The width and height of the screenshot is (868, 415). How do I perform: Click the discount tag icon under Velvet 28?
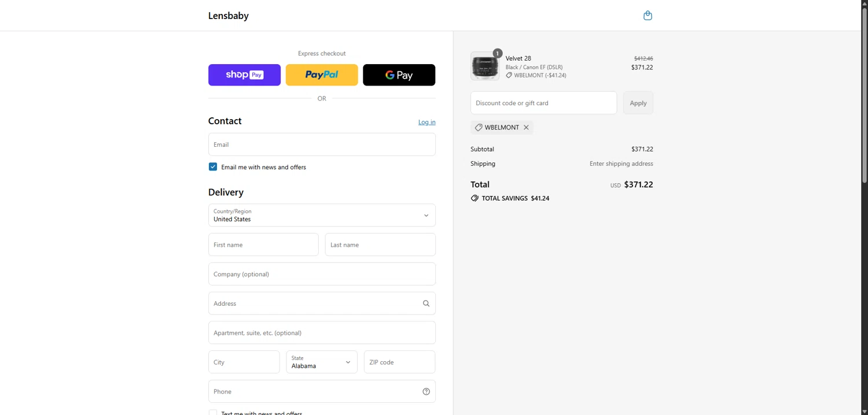(509, 75)
